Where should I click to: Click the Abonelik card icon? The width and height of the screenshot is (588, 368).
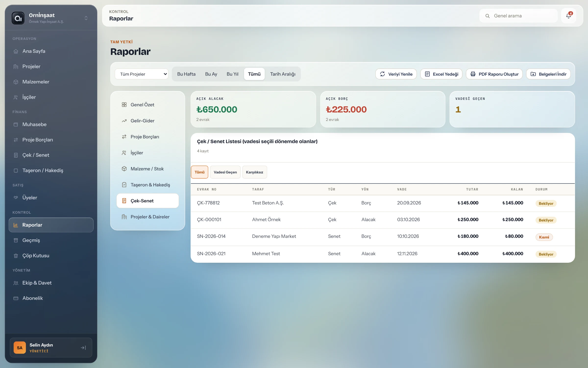tap(16, 298)
